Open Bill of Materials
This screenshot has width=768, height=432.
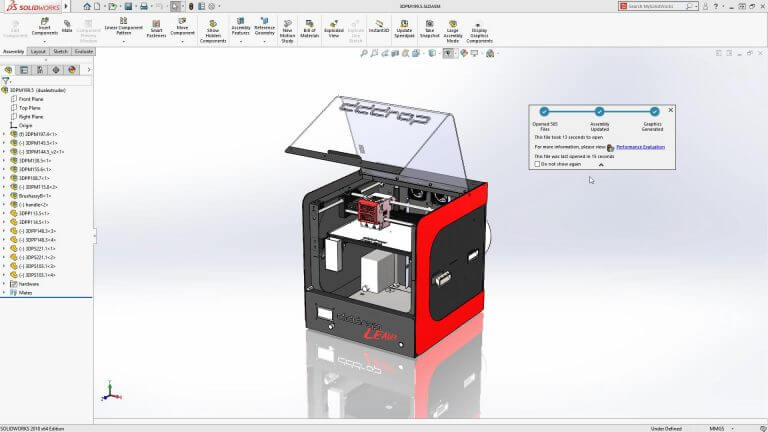pos(310,29)
